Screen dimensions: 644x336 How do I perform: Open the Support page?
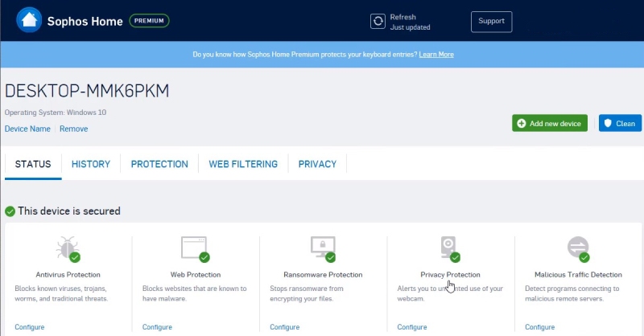491,22
